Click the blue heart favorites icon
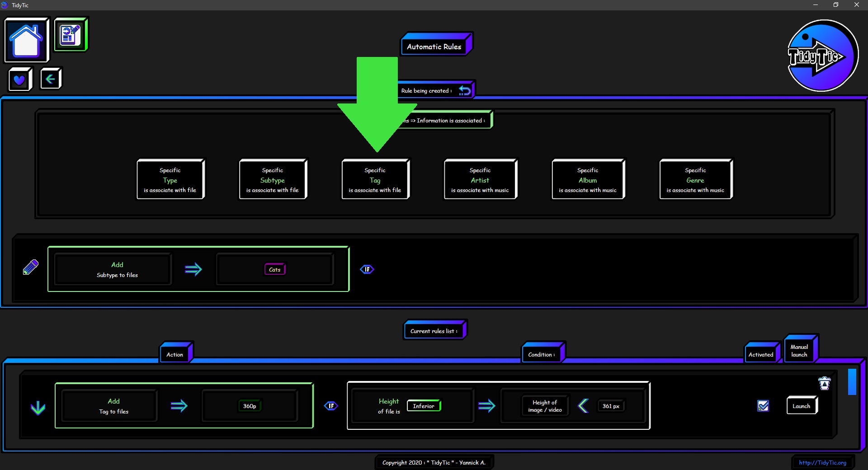The image size is (868, 470). click(x=19, y=80)
